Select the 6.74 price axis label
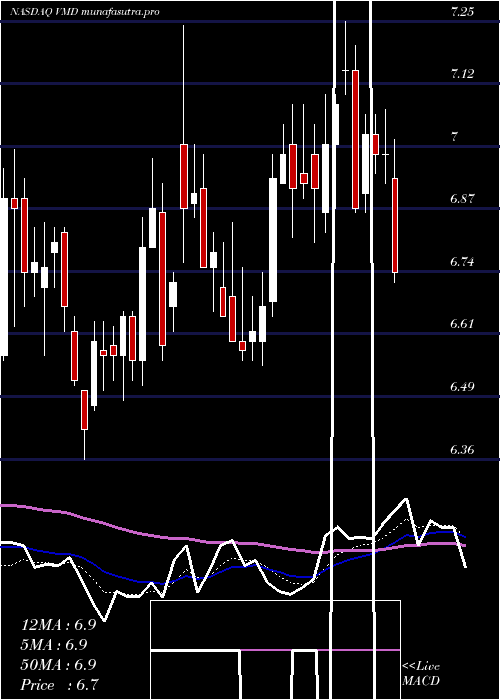Viewport: 500px width, 700px height. pyautogui.click(x=462, y=262)
